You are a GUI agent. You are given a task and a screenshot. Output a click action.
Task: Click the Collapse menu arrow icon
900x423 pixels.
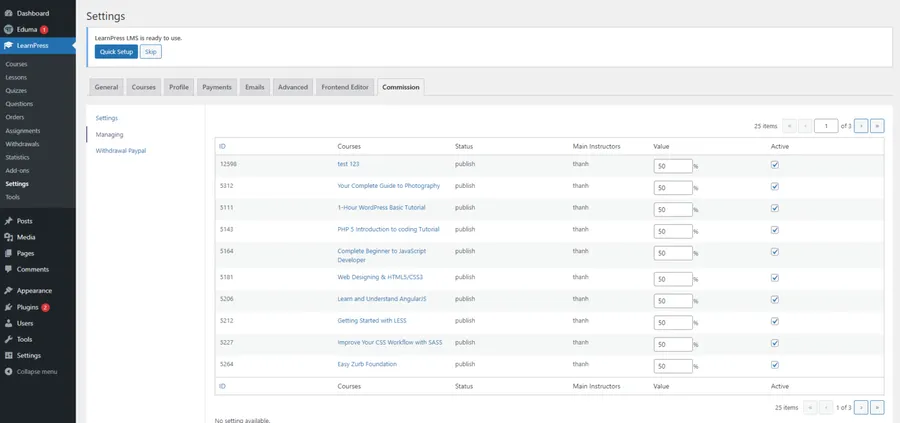(8, 371)
